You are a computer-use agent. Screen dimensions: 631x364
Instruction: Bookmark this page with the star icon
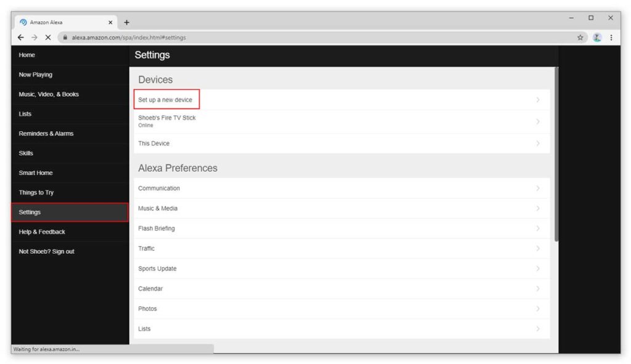point(580,38)
